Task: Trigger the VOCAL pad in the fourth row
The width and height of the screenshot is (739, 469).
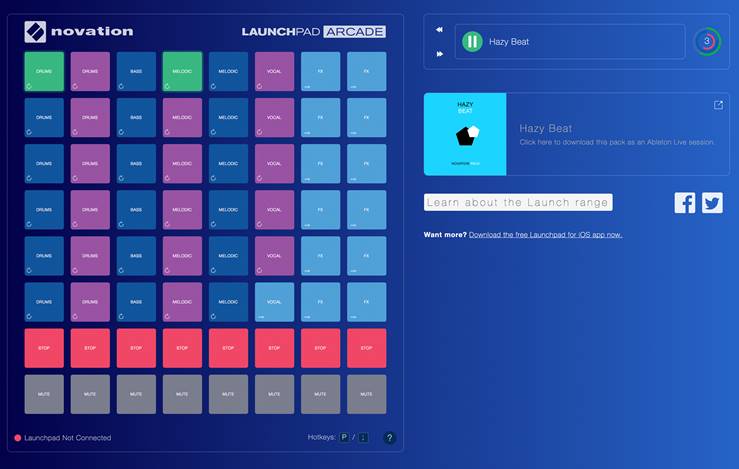Action: pos(274,210)
